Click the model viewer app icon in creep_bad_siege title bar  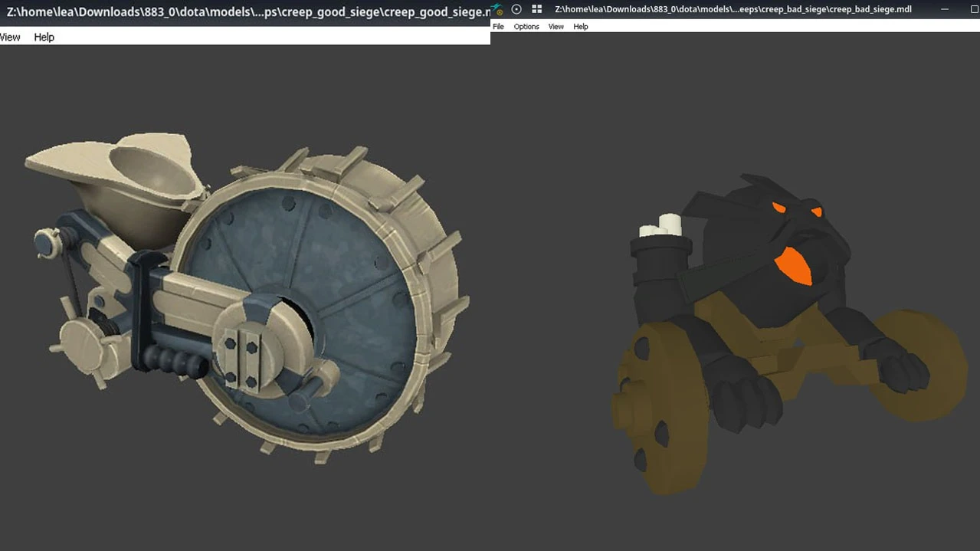pyautogui.click(x=498, y=9)
